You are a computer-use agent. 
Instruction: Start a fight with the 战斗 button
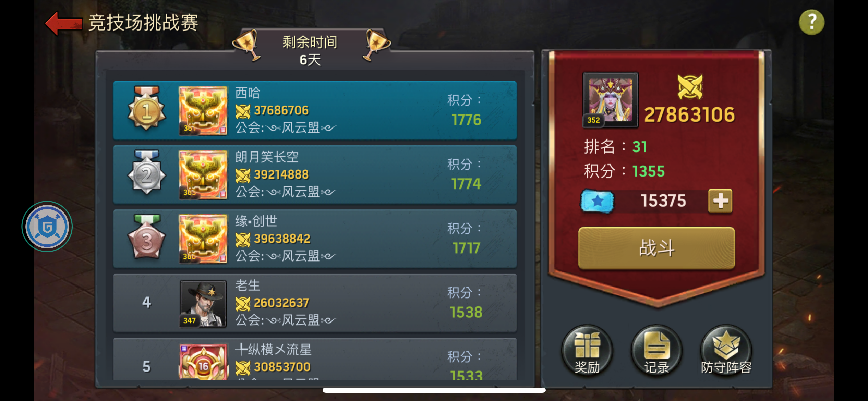click(656, 248)
